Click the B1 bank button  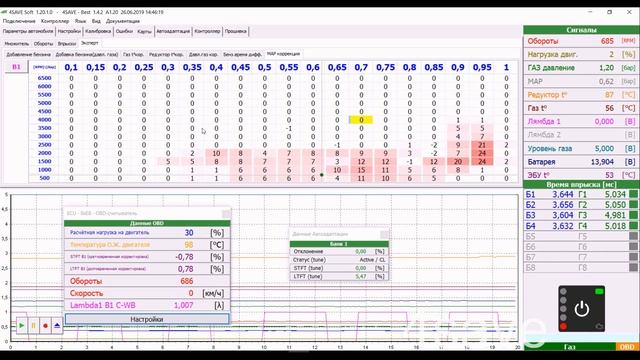tap(16, 67)
